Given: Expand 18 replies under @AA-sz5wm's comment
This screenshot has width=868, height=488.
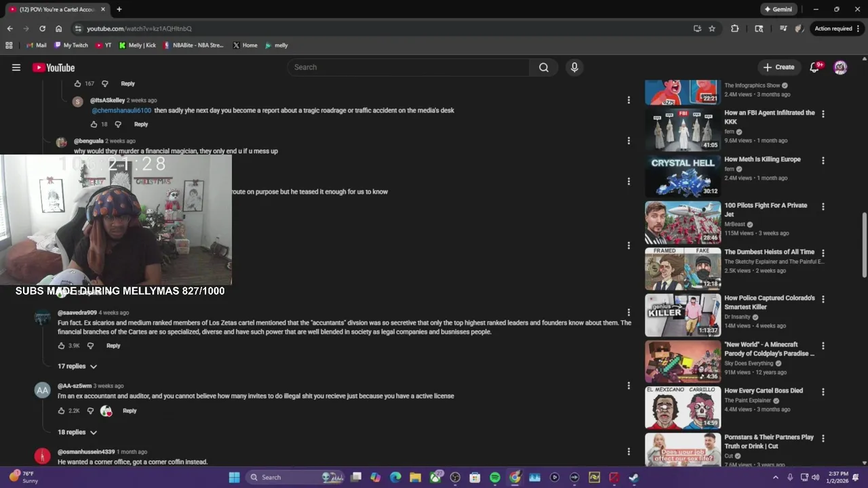Looking at the screenshot, I should tap(77, 432).
